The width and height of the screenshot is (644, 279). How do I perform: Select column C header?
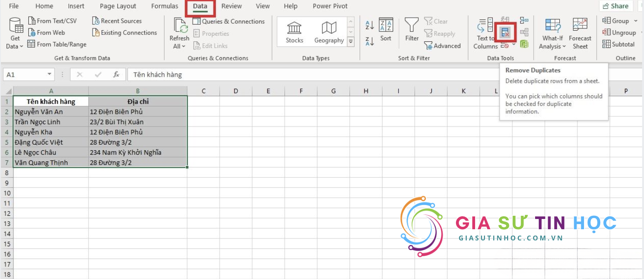pyautogui.click(x=203, y=91)
